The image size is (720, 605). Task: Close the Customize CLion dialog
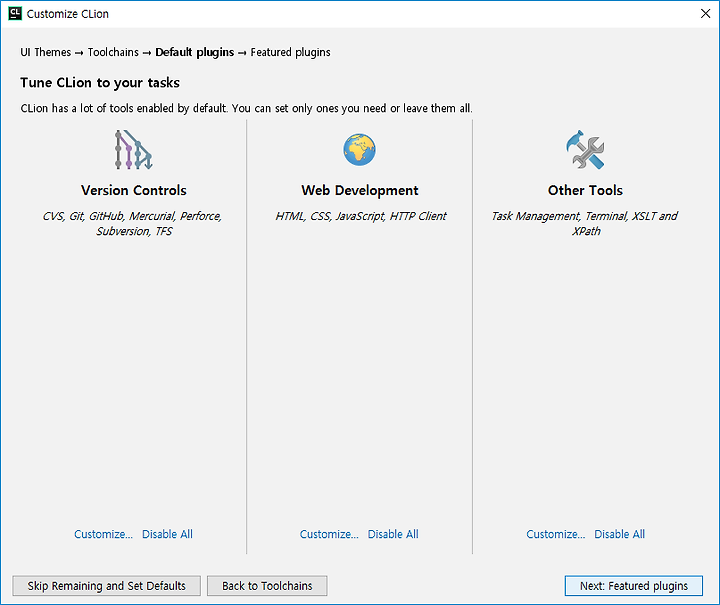pyautogui.click(x=705, y=14)
